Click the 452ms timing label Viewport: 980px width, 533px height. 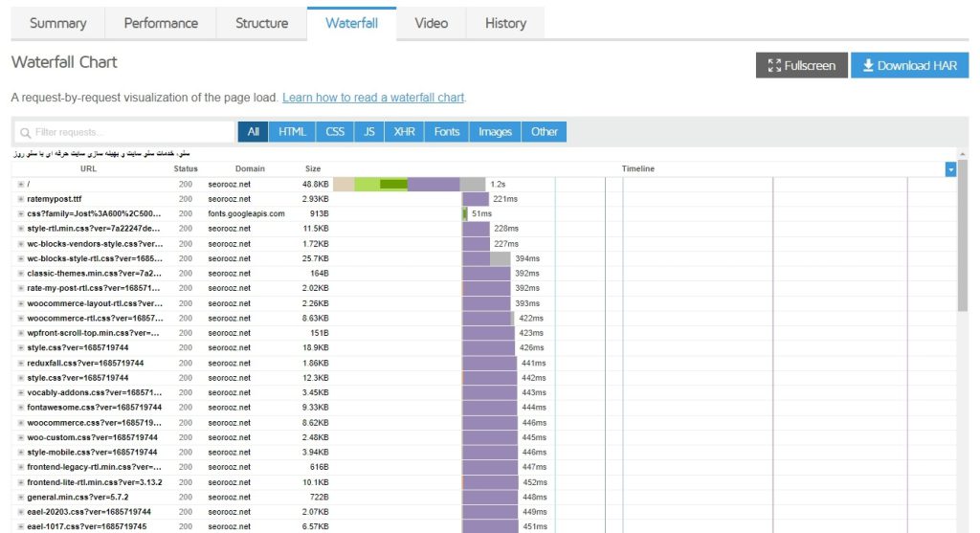pos(535,482)
